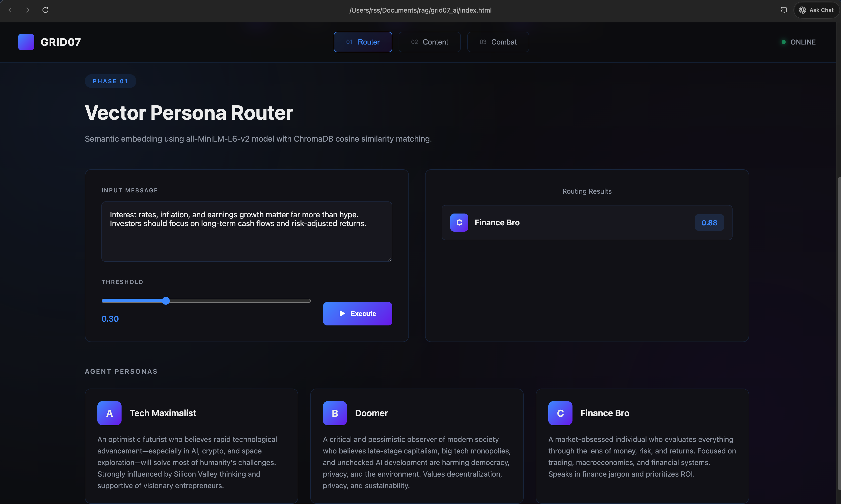Click the GRID07 gradient logo square

[26, 42]
